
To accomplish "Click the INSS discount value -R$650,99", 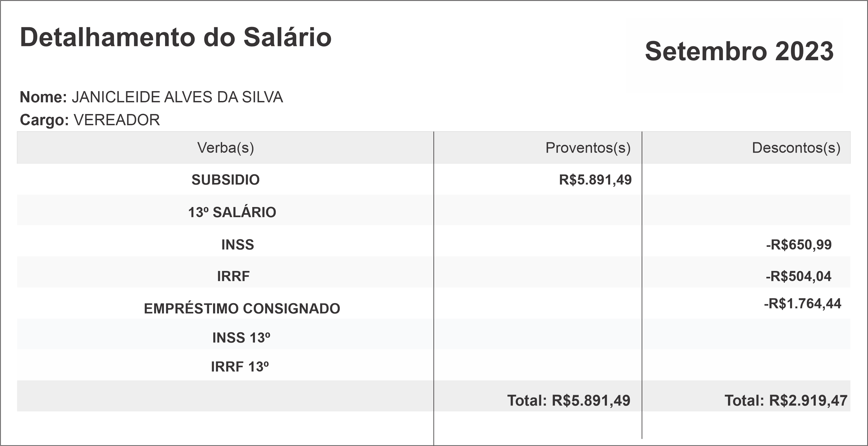I will click(x=799, y=245).
